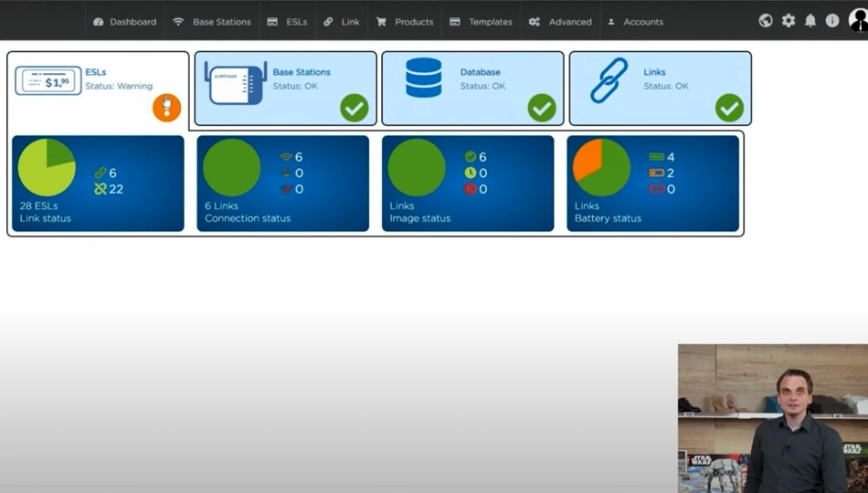Click the Base Stations green checkmark
The image size is (868, 493).
click(x=355, y=108)
